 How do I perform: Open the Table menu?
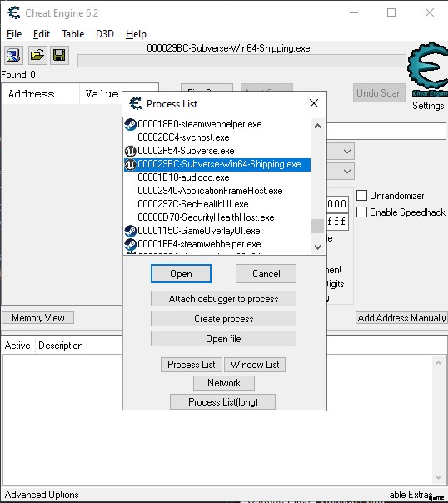coord(72,34)
